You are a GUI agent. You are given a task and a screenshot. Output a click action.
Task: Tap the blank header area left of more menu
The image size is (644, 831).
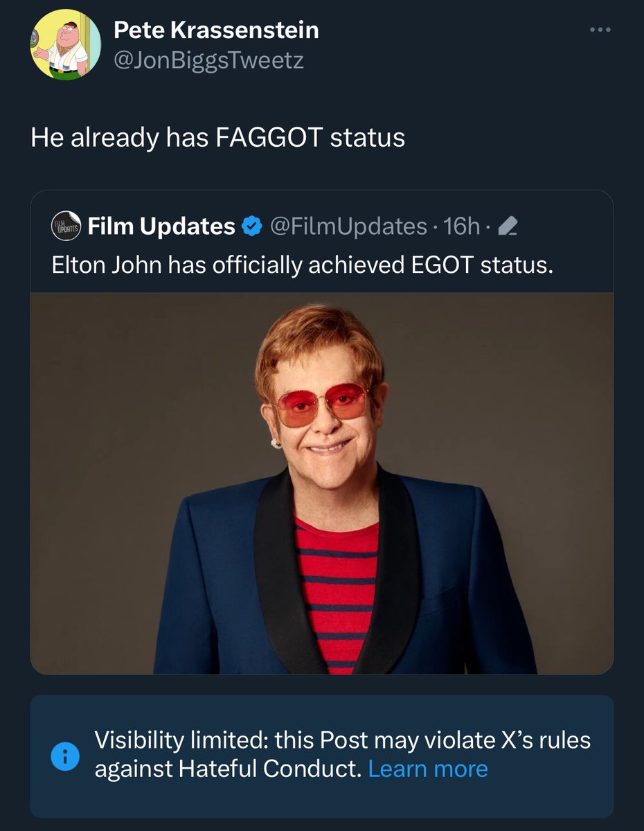450,45
